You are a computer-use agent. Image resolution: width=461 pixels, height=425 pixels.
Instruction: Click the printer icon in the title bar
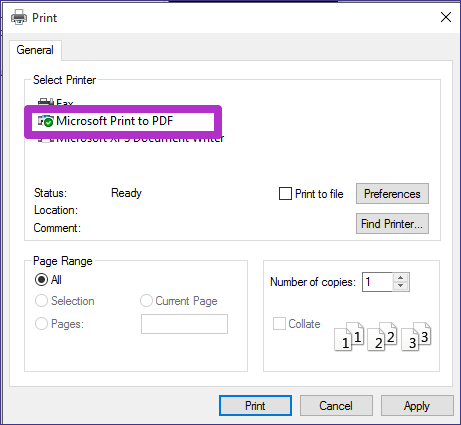click(19, 17)
